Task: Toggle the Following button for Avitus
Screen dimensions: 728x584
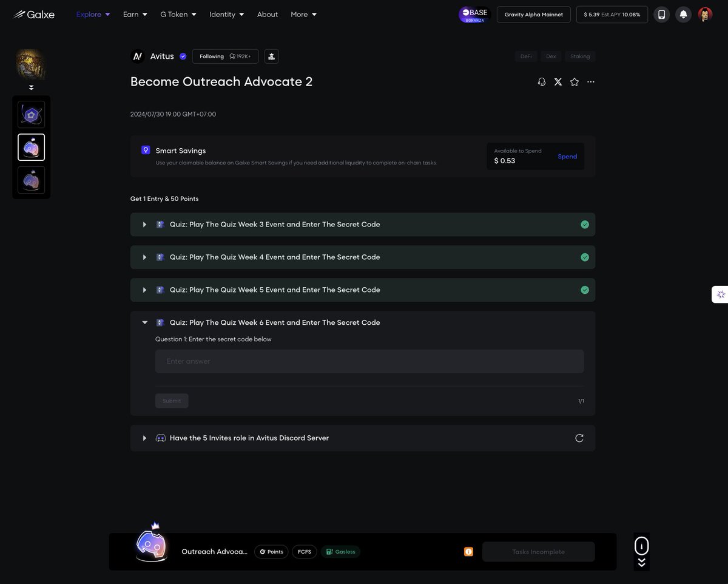Action: click(x=226, y=56)
